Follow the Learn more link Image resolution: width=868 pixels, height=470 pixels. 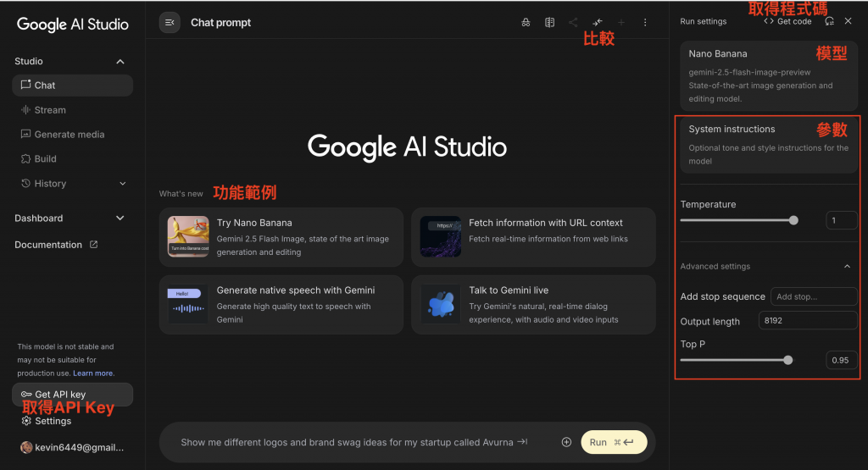click(x=93, y=373)
